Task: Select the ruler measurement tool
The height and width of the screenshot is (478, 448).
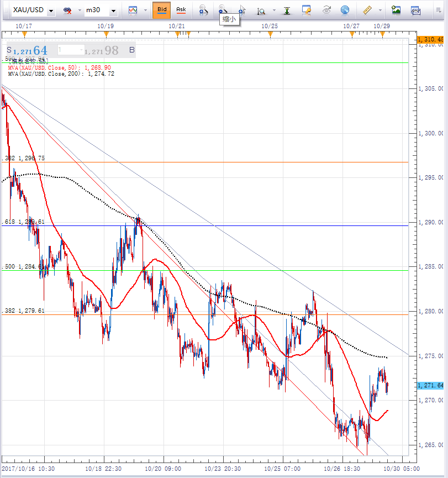Action: (367, 10)
